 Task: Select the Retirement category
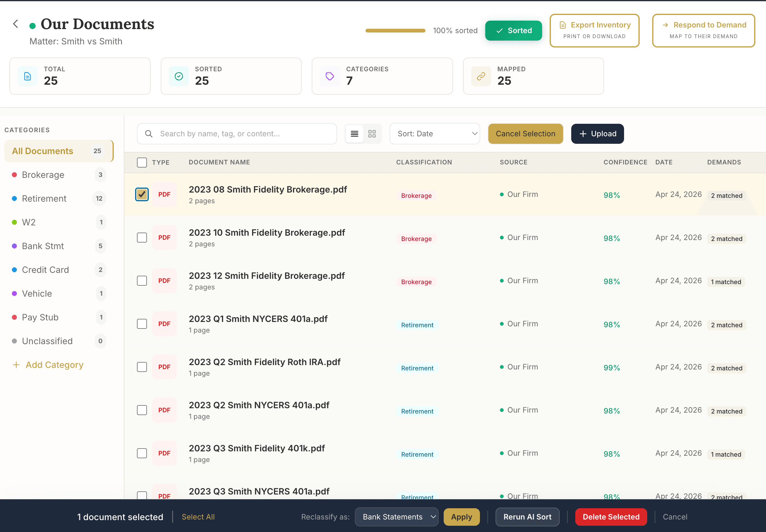(44, 198)
